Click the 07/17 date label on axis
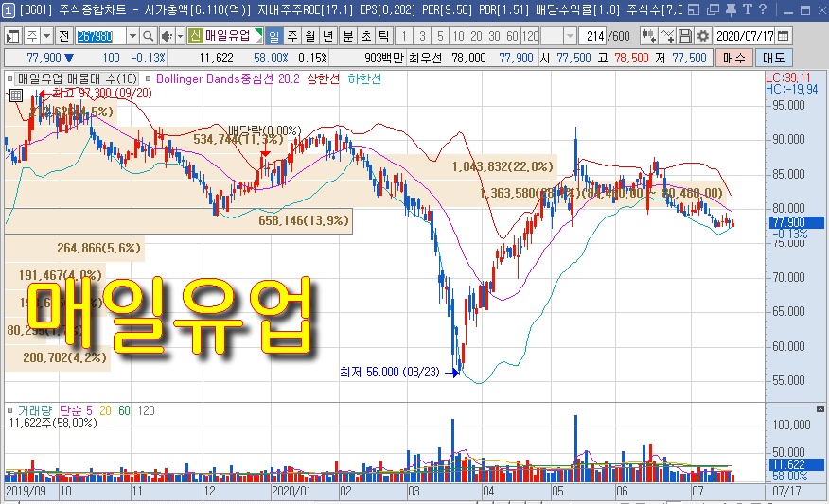This screenshot has height=504, width=829. 786,492
